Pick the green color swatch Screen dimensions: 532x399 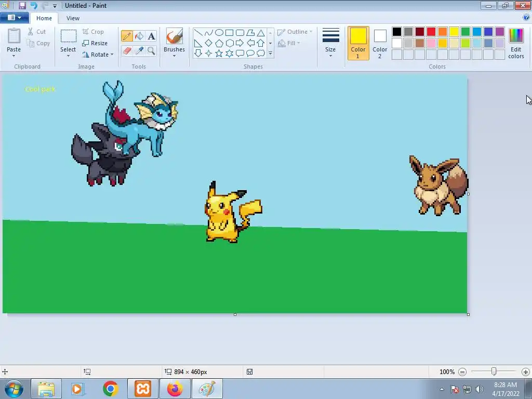tap(465, 32)
